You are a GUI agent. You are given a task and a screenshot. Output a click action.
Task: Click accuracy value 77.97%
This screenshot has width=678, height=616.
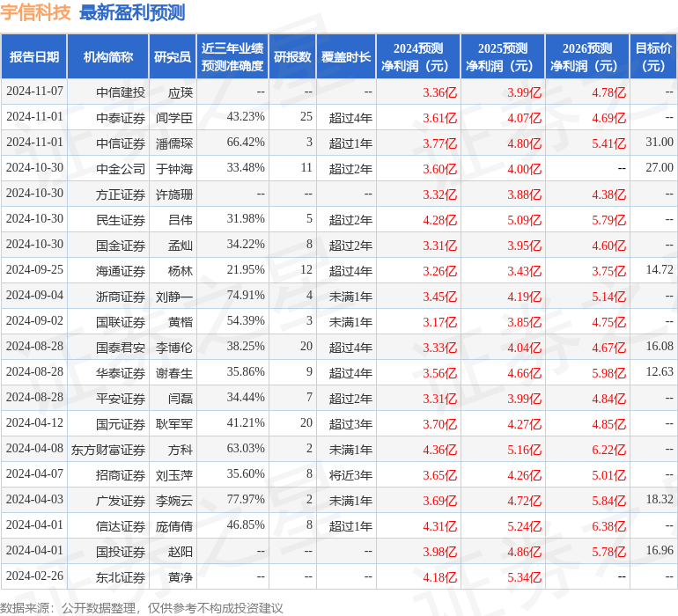click(x=246, y=499)
